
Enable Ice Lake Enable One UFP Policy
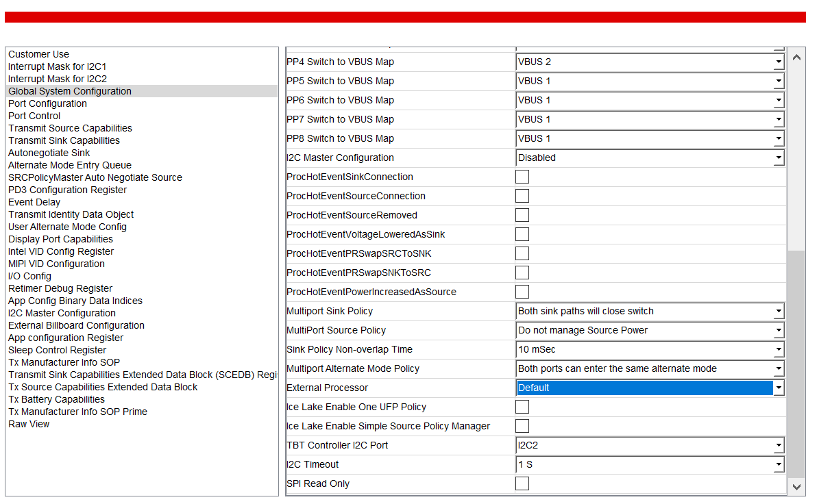pos(522,407)
